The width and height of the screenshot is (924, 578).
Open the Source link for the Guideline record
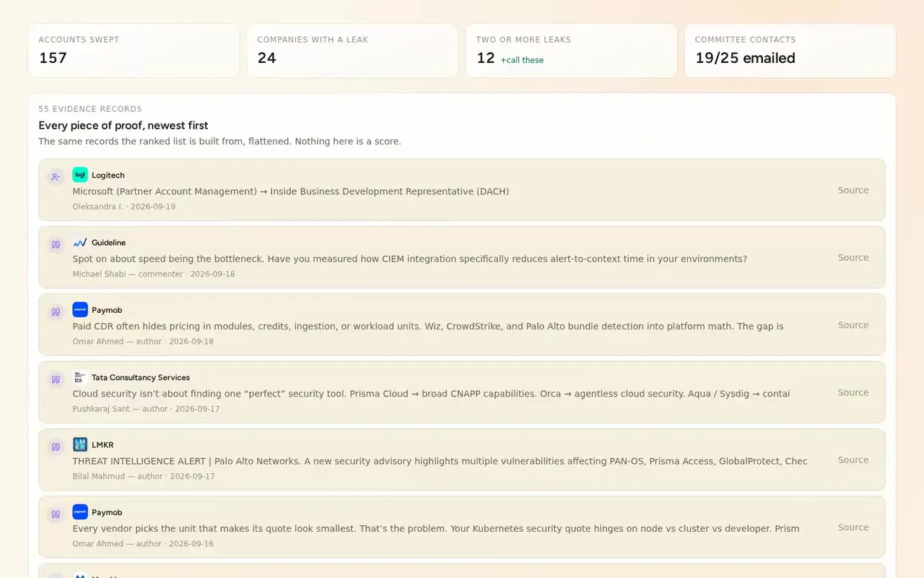(853, 257)
